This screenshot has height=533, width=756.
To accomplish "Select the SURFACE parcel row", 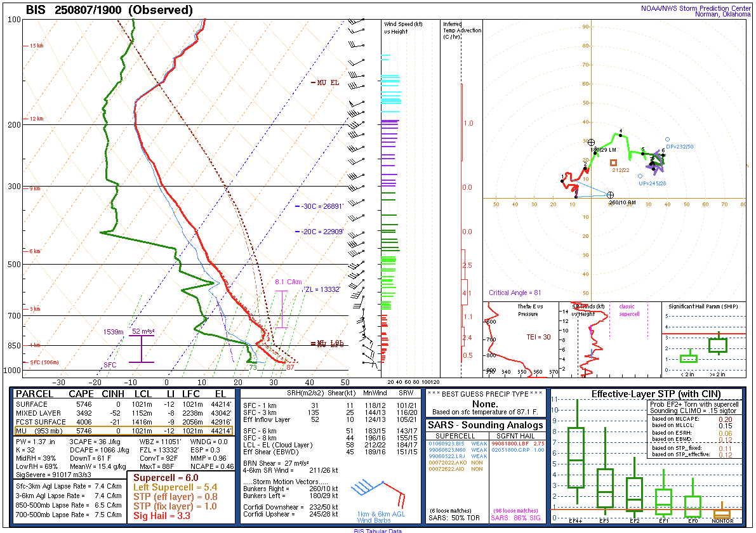I will 123,404.
